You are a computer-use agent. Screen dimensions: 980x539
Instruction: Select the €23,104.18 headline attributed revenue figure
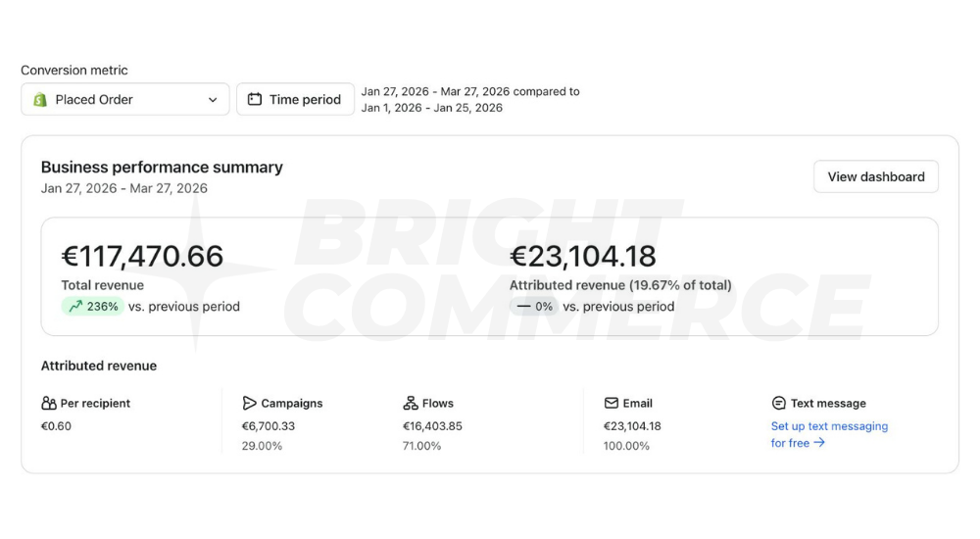(582, 257)
